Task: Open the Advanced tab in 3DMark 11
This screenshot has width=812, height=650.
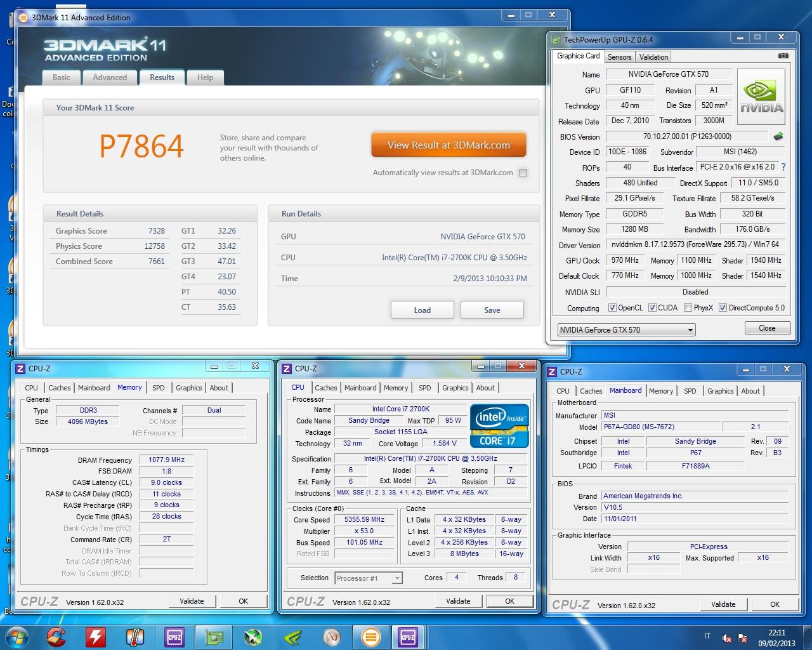Action: (x=110, y=77)
